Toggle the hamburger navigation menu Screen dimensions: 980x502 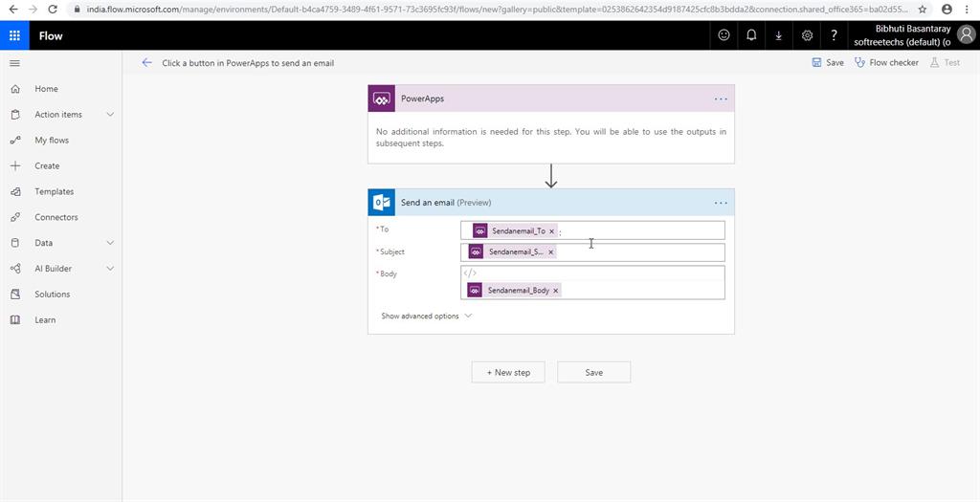tap(14, 63)
